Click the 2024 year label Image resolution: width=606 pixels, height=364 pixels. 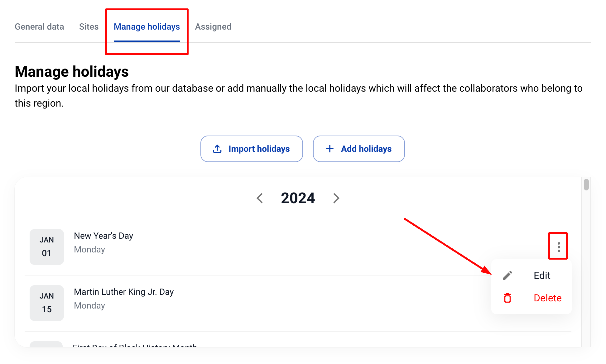(x=298, y=198)
